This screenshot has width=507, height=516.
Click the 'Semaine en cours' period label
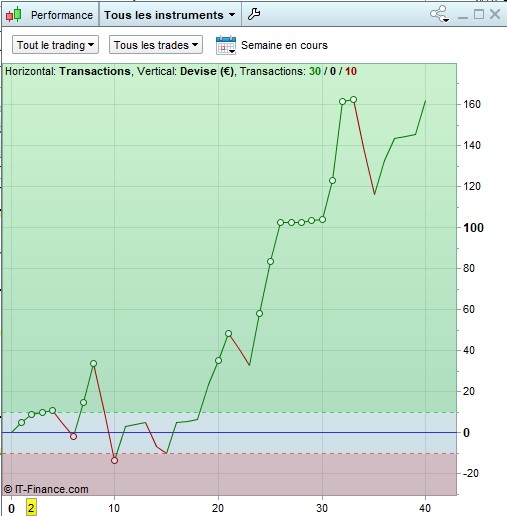(284, 45)
